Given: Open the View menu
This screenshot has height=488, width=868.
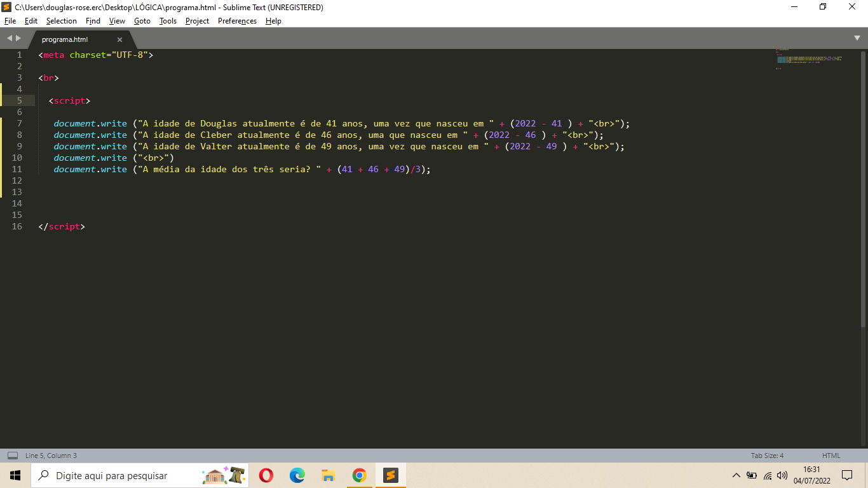Looking at the screenshot, I should click(x=117, y=21).
